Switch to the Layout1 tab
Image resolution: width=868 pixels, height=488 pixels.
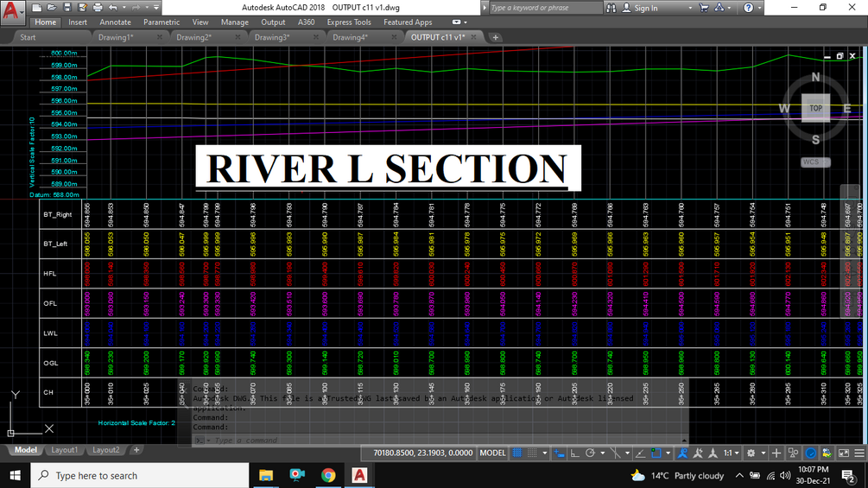point(64,450)
